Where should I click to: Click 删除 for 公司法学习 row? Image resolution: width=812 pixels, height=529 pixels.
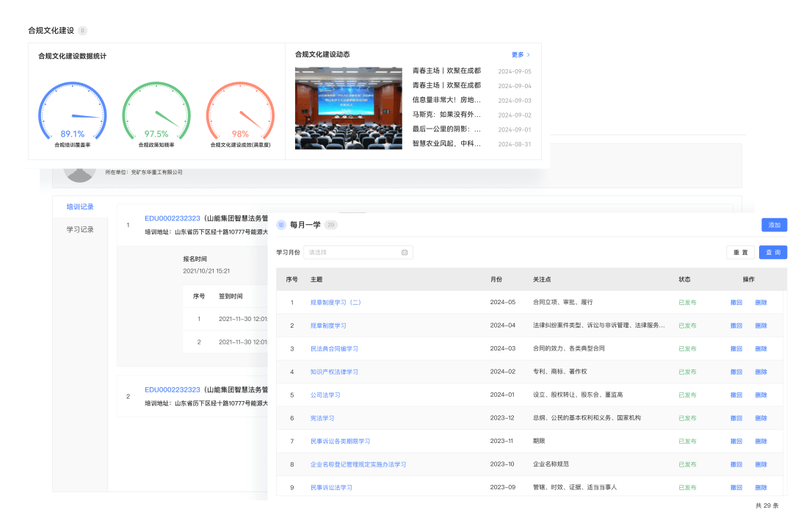pos(761,395)
